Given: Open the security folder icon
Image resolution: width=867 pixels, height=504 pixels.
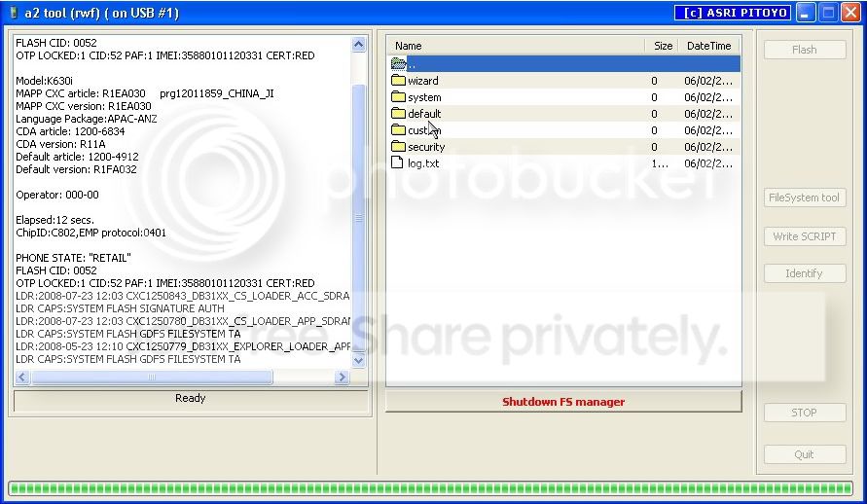Looking at the screenshot, I should pyautogui.click(x=398, y=147).
